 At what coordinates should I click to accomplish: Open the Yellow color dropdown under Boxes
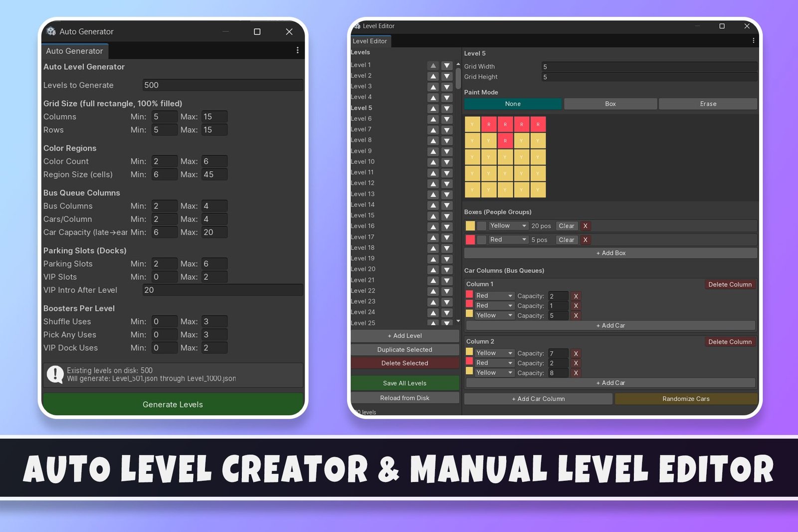click(x=508, y=225)
